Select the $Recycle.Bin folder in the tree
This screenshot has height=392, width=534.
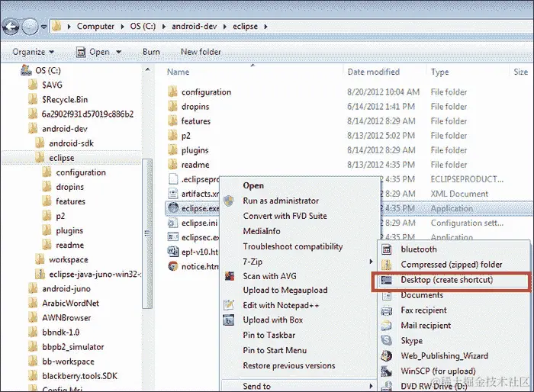click(x=65, y=99)
